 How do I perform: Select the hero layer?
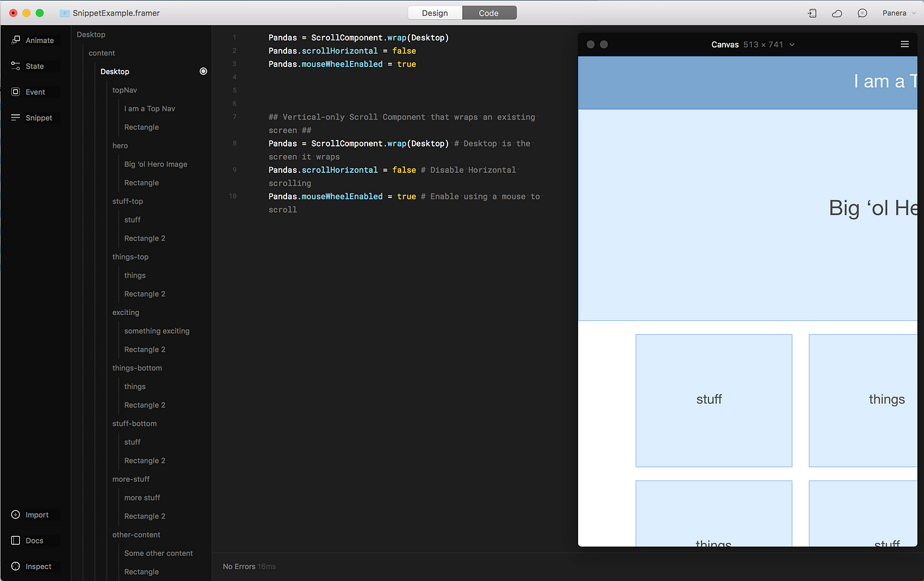click(120, 145)
